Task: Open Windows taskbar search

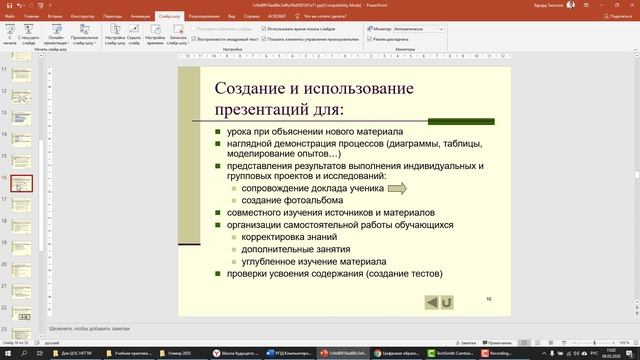Action: [x=24, y=353]
